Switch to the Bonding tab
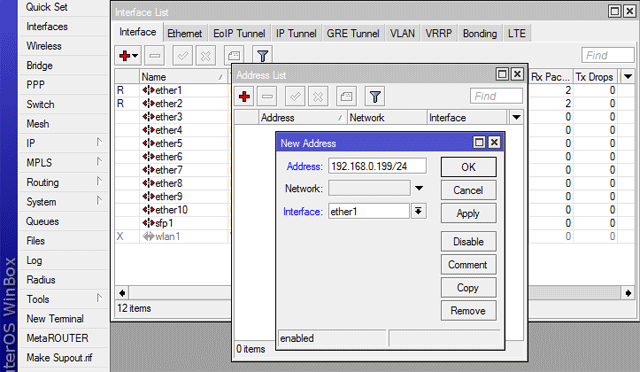This screenshot has height=372, width=640. [x=480, y=33]
